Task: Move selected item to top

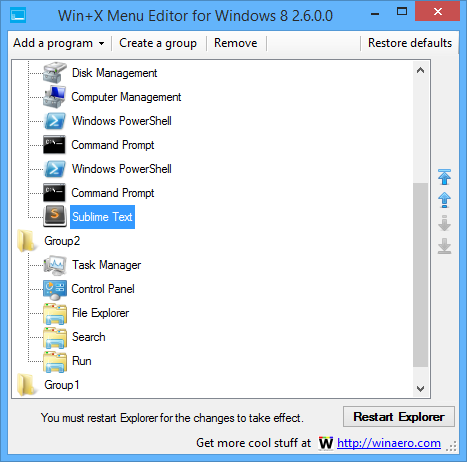Action: point(444,177)
